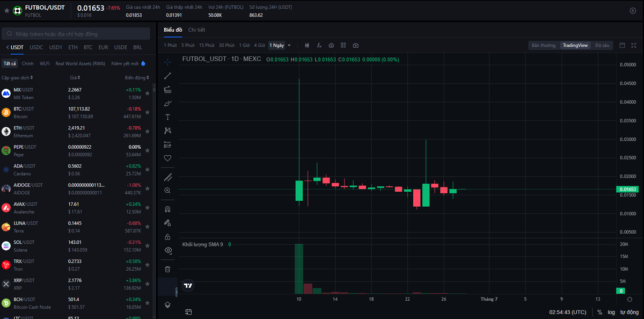Filter by Real World Assets (RWA)
644x319 pixels.
pyautogui.click(x=80, y=63)
